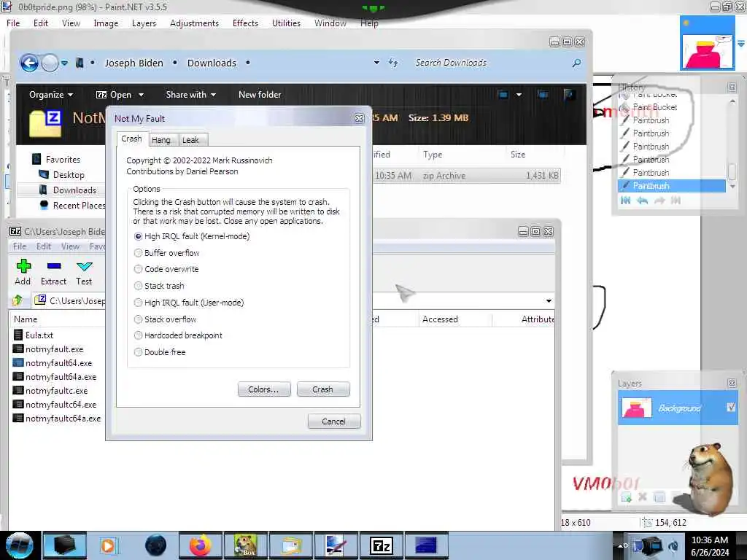Click the Extract icon in 7-Zip toolbar
This screenshot has height=560, width=747.
coord(54,272)
